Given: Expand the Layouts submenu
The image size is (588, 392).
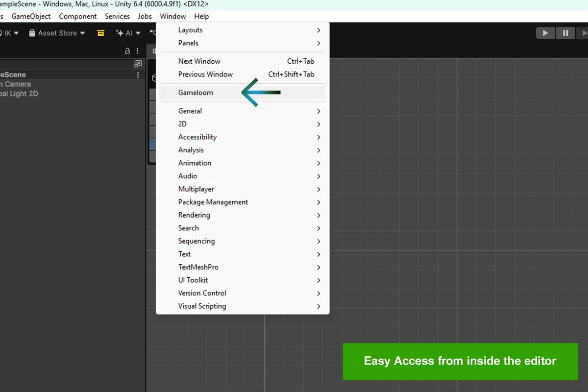Looking at the screenshot, I should (243, 30).
